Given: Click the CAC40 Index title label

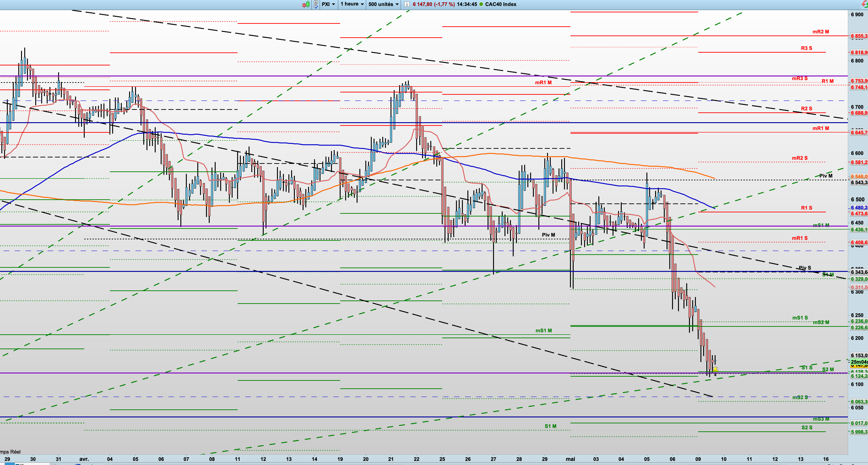Looking at the screenshot, I should tap(501, 4).
